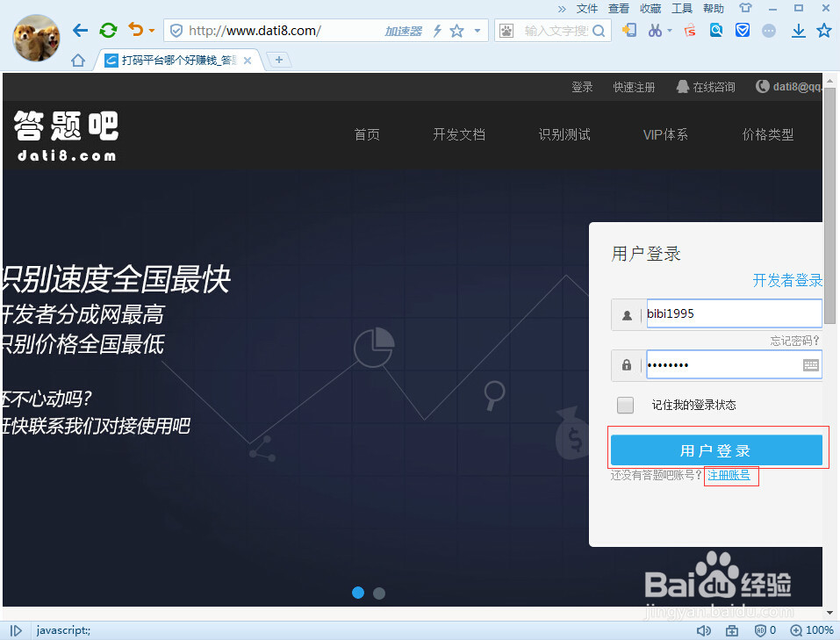Click the home icon next to tabs
This screenshot has width=840, height=640.
pos(77,60)
